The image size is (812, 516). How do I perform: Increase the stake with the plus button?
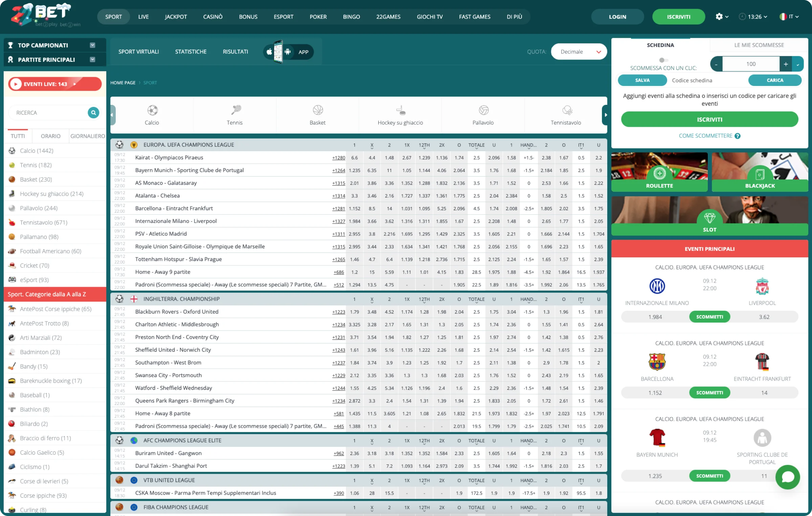[786, 64]
